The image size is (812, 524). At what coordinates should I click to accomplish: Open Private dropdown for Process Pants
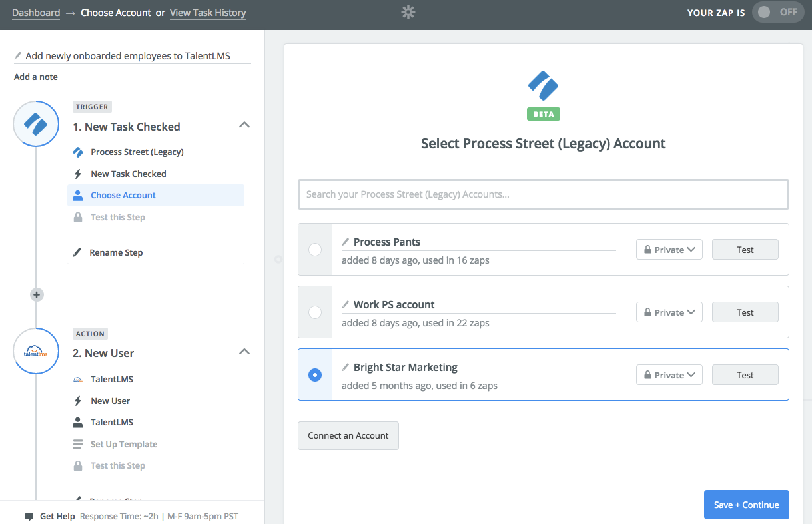669,250
